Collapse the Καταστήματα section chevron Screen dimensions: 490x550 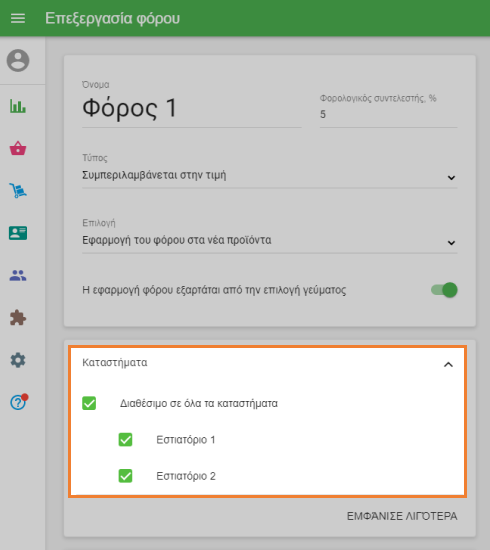448,364
